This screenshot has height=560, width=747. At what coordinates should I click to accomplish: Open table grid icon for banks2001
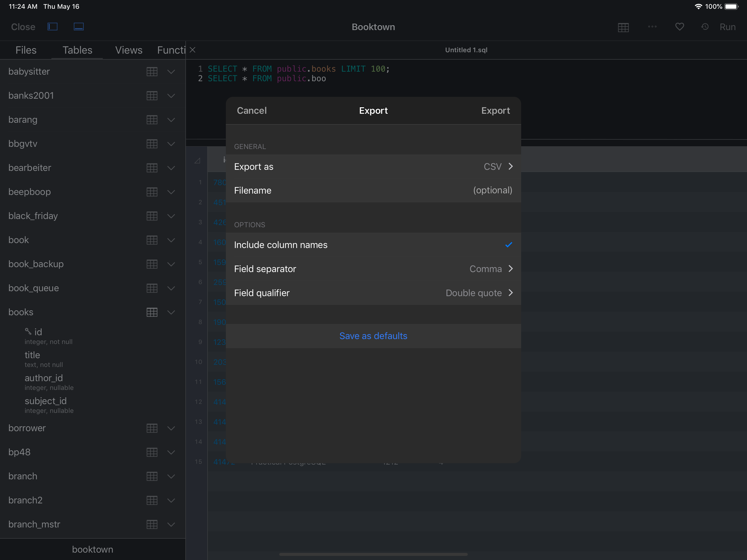[x=152, y=96]
